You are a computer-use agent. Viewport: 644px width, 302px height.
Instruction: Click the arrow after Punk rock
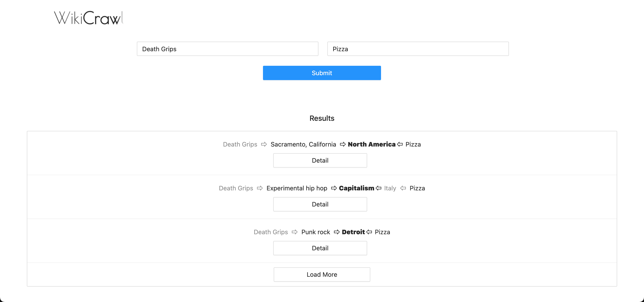[x=337, y=232]
